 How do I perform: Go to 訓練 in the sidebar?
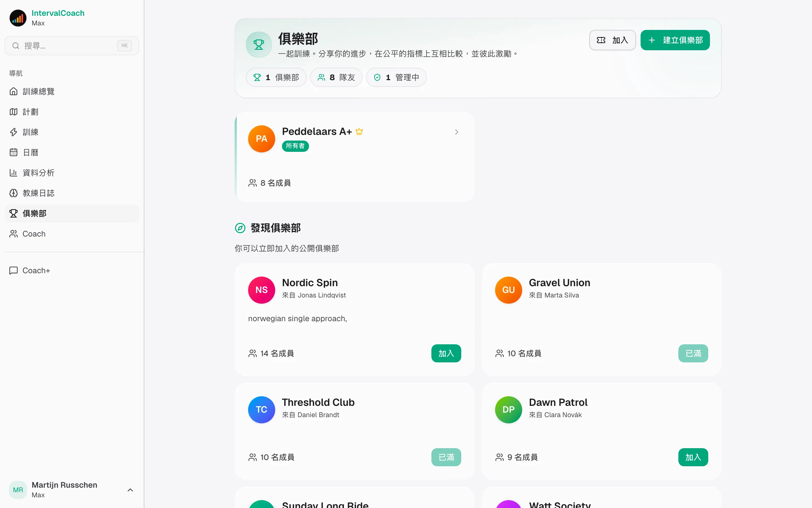coord(72,132)
